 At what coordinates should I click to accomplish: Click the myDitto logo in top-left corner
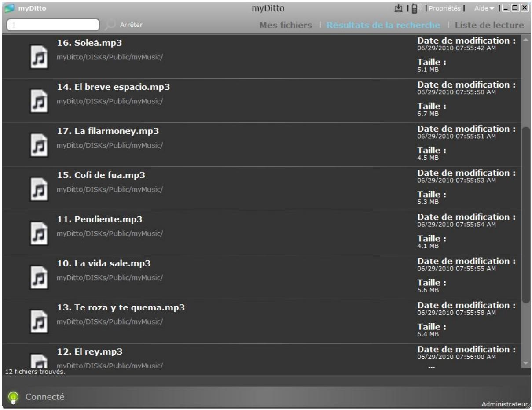(x=9, y=7)
